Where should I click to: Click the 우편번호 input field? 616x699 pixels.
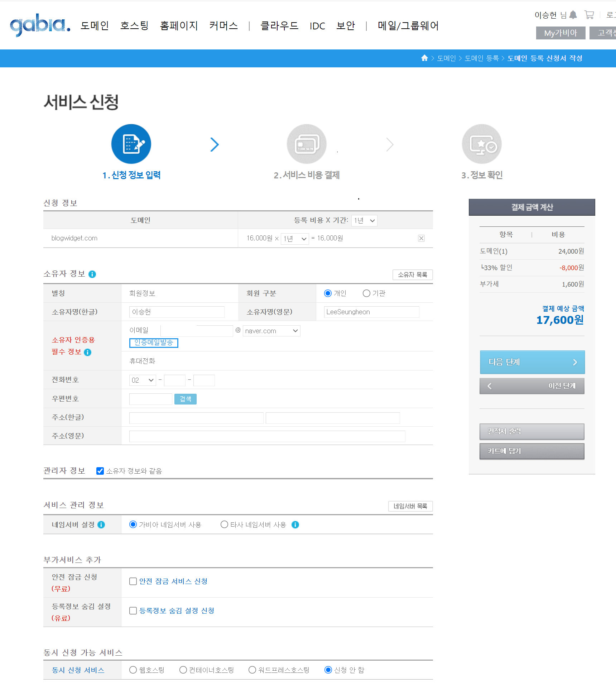point(151,399)
